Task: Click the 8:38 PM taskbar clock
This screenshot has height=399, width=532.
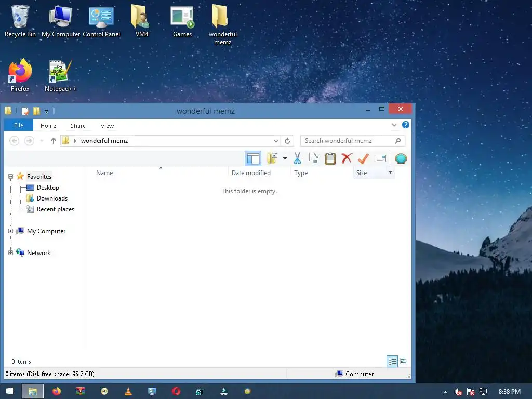Action: [509, 392]
